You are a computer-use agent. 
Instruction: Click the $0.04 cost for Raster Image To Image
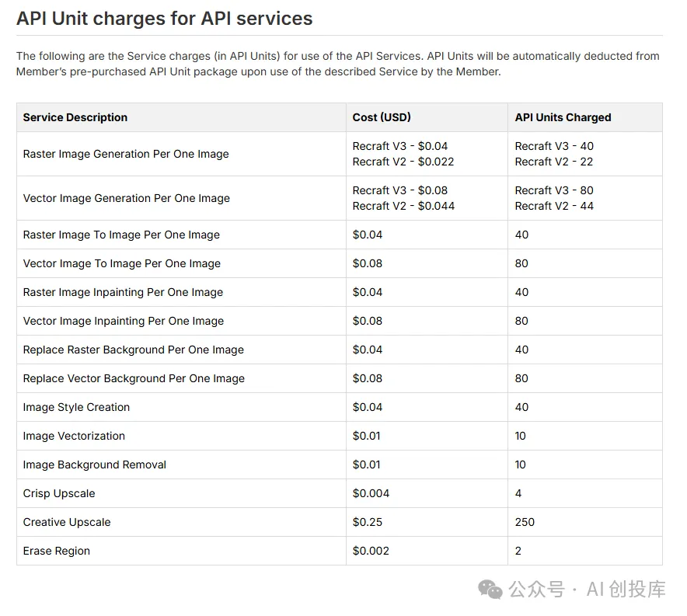368,235
